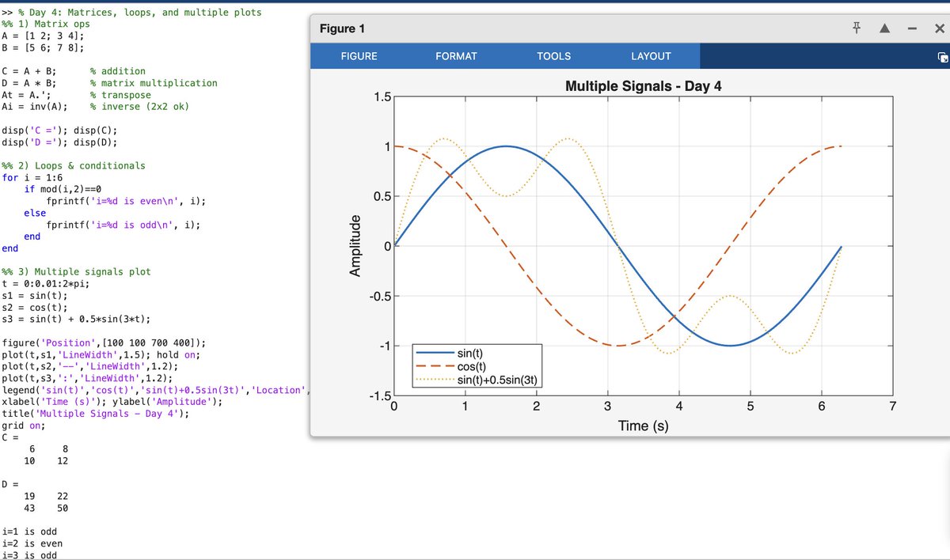
Task: Click the solid blue line sample in legend
Action: tap(435, 353)
